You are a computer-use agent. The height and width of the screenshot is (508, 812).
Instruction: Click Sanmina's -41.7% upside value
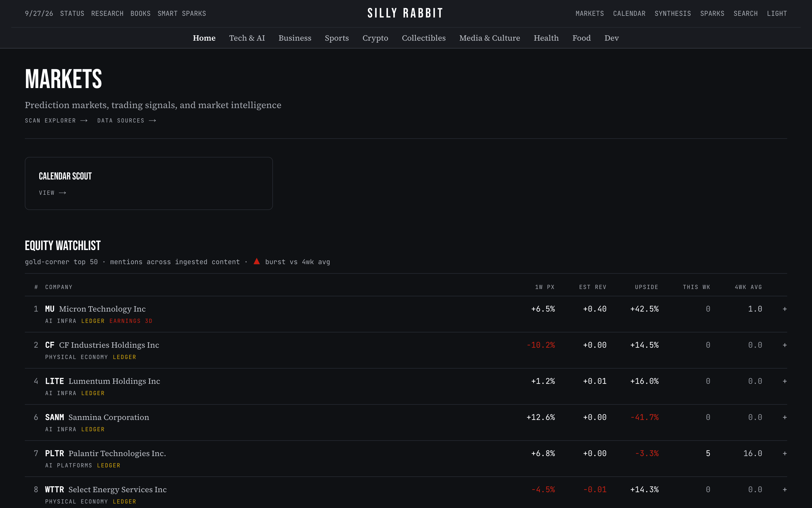[644, 417]
